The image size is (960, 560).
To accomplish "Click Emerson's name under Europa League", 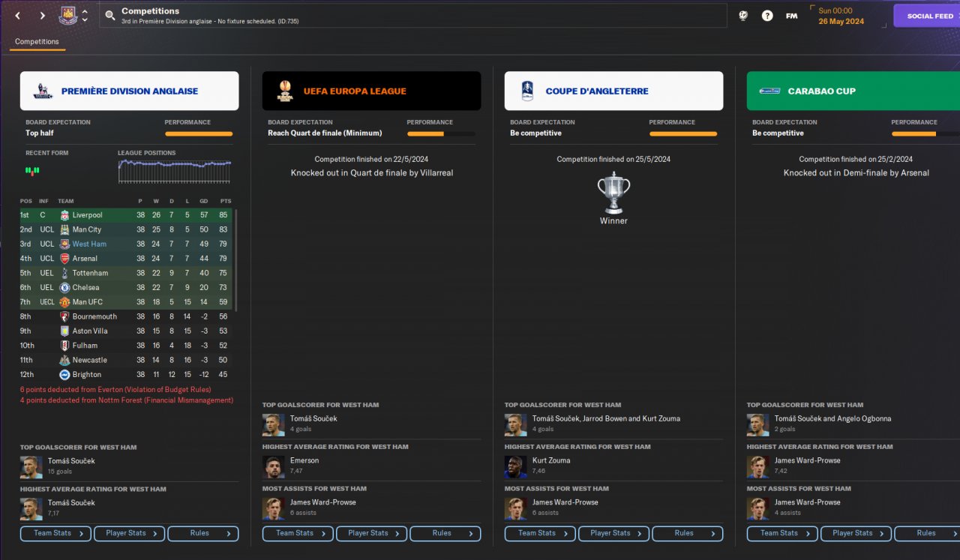I will click(304, 460).
